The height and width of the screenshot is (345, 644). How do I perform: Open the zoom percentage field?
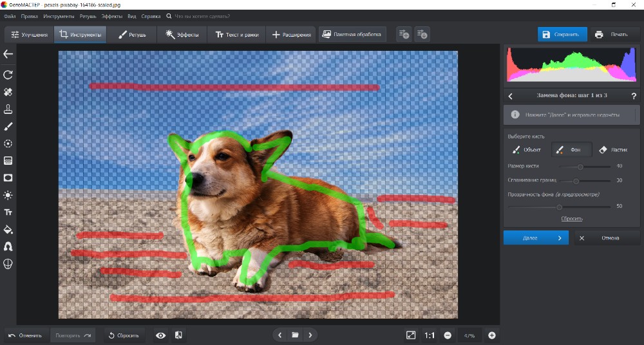tap(469, 335)
